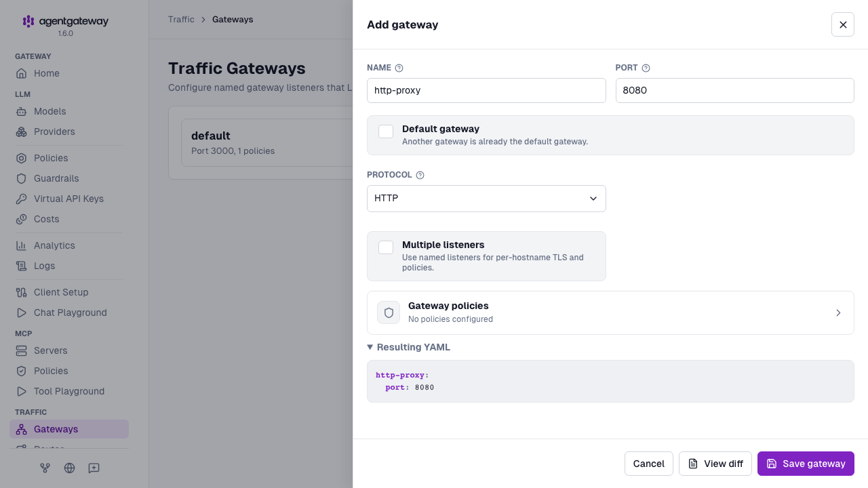Open the Analytics page
Viewport: 868px width, 488px height.
(x=69, y=245)
